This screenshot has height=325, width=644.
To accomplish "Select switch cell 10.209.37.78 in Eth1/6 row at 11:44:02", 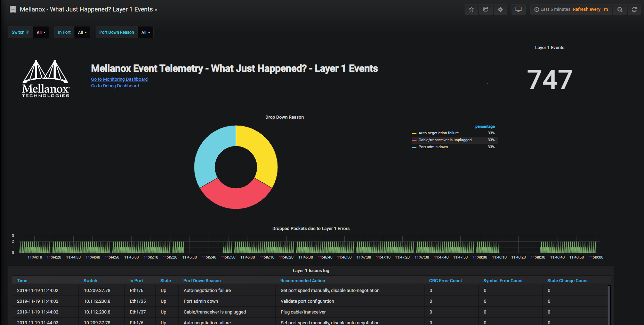I will click(x=97, y=291).
